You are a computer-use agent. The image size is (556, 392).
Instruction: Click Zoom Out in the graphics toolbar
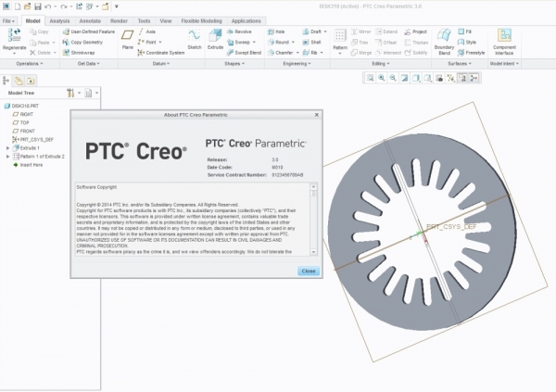pos(393,78)
